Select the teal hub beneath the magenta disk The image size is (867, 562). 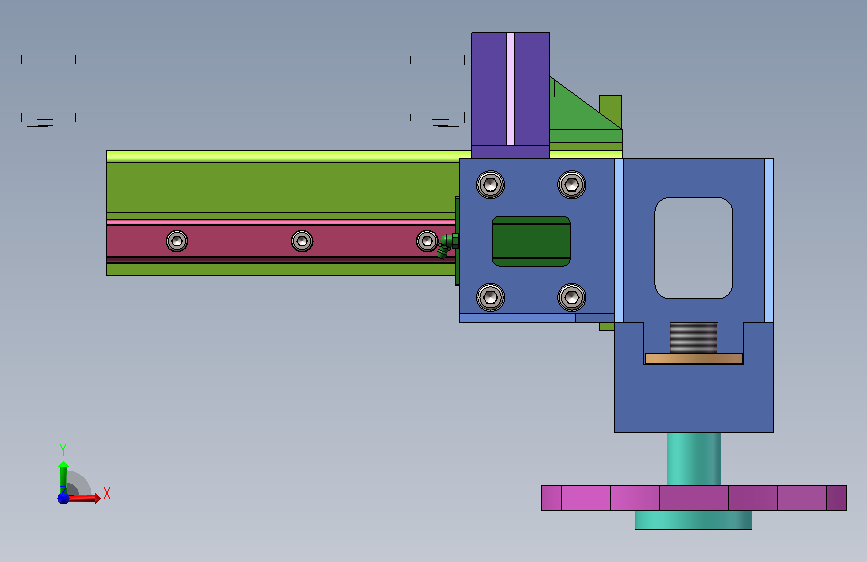pos(693,520)
